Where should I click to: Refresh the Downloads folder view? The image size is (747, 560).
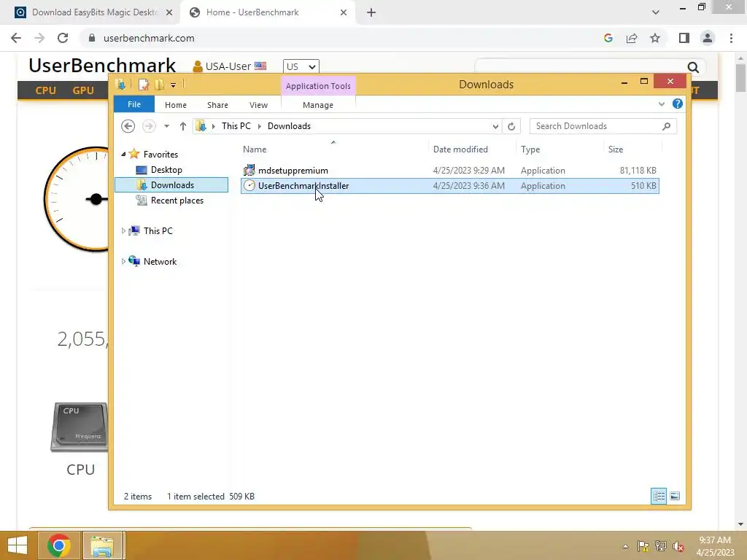click(511, 126)
